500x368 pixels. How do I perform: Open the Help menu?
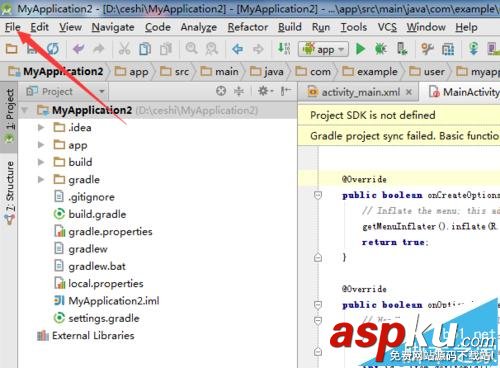point(466,27)
